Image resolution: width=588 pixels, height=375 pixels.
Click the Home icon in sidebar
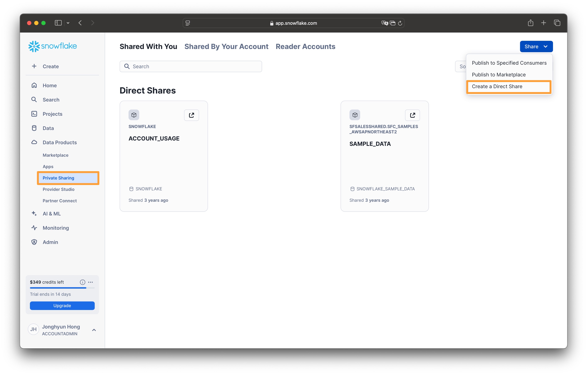[34, 85]
